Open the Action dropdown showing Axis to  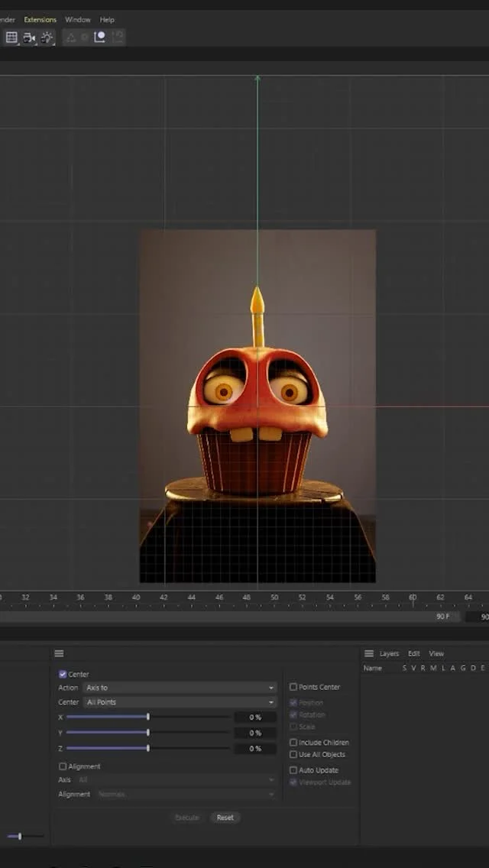pos(180,688)
